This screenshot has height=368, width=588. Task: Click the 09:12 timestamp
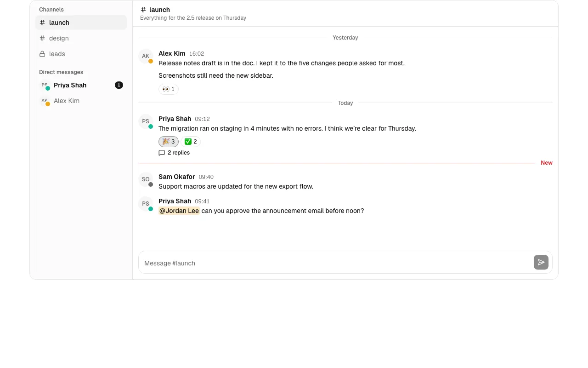pyautogui.click(x=202, y=119)
